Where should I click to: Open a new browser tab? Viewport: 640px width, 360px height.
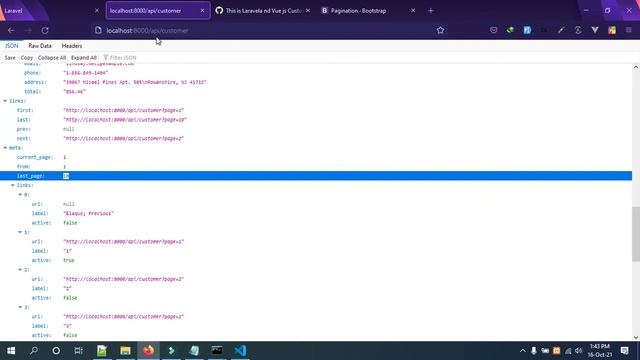point(431,11)
